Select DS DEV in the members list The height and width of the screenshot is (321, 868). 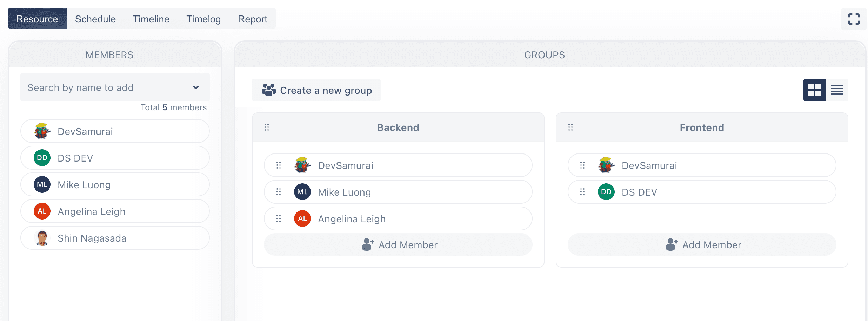click(x=115, y=158)
